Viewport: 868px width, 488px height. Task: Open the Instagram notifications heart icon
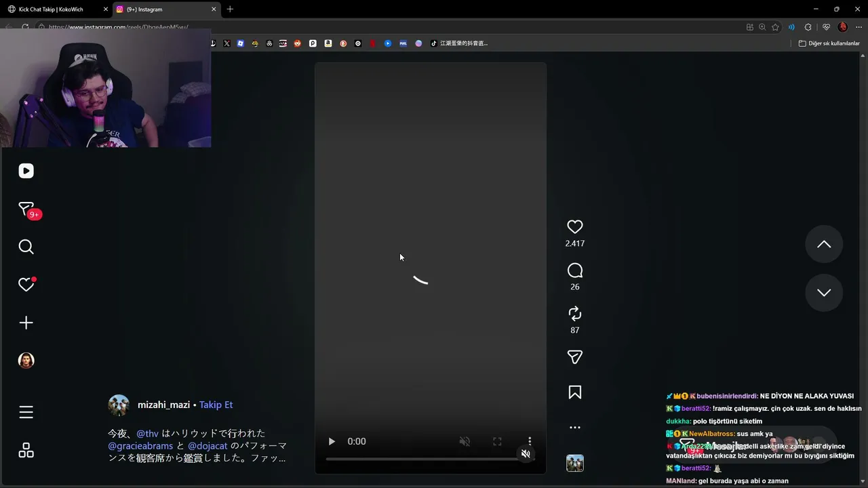click(26, 285)
